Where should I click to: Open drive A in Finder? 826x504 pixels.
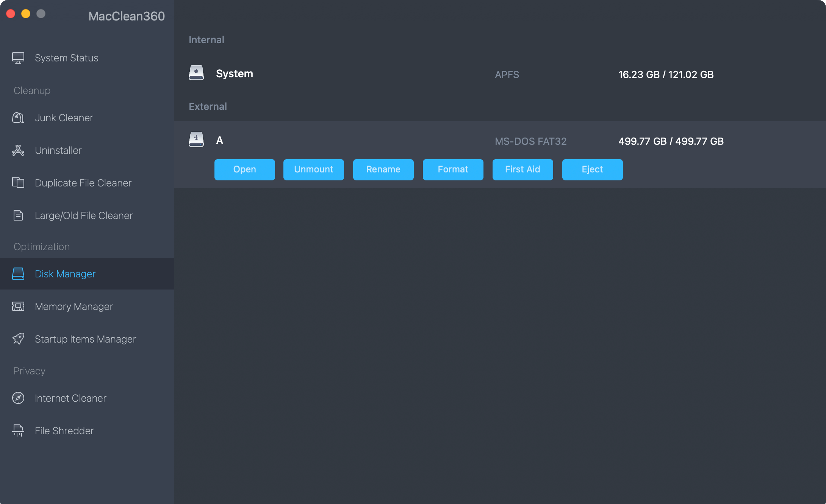pyautogui.click(x=245, y=169)
